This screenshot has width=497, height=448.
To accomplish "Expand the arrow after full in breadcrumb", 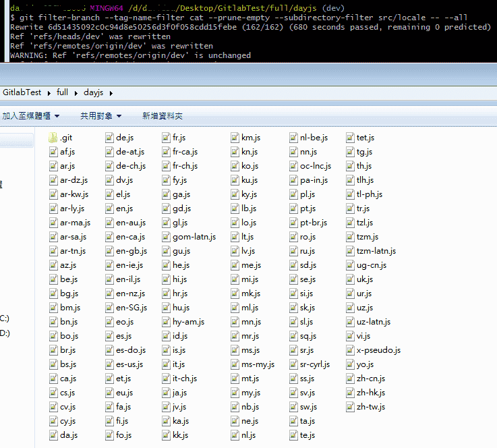I will point(76,92).
